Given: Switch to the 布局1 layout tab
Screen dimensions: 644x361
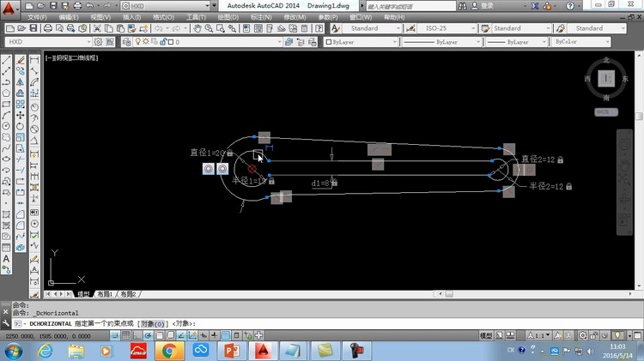Looking at the screenshot, I should [x=105, y=294].
